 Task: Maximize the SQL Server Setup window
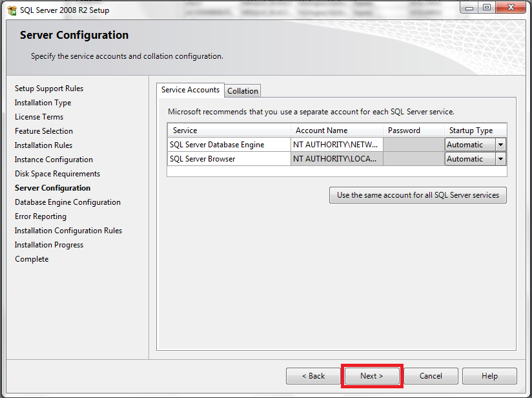[487, 8]
